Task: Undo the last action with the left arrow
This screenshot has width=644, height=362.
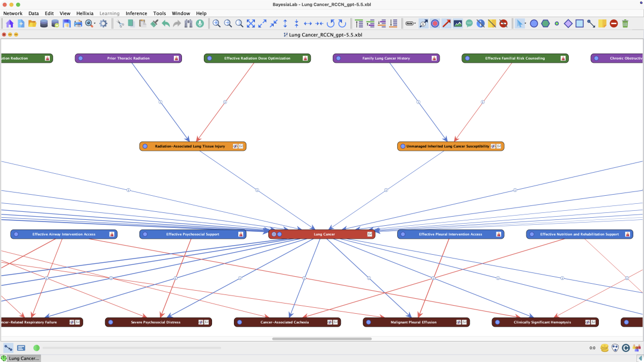Action: point(165,24)
